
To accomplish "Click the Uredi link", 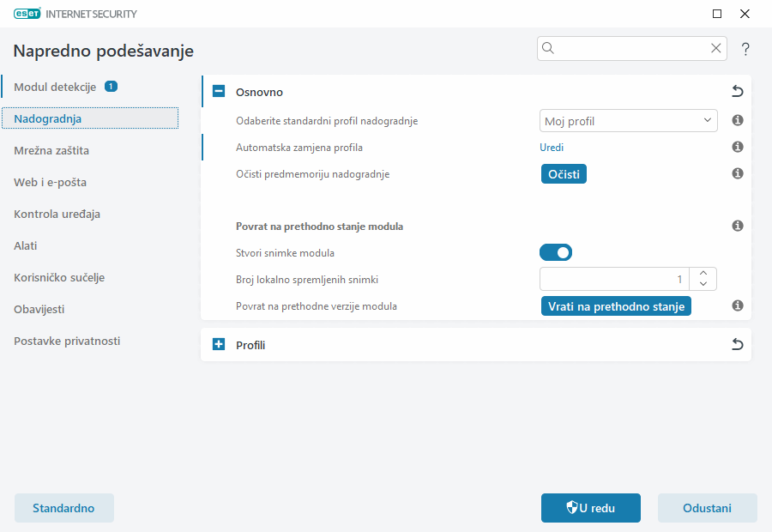I will click(552, 148).
